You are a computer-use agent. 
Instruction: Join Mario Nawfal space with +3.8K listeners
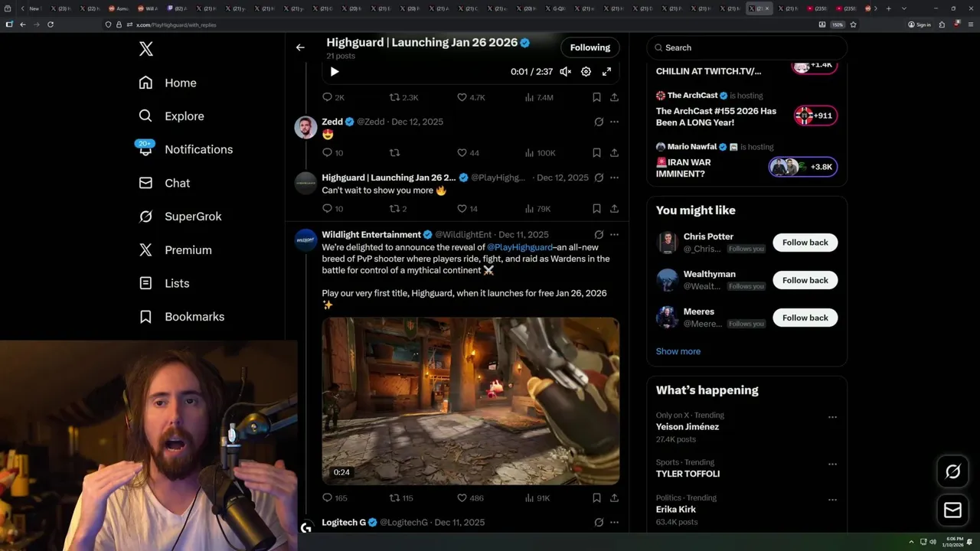803,167
